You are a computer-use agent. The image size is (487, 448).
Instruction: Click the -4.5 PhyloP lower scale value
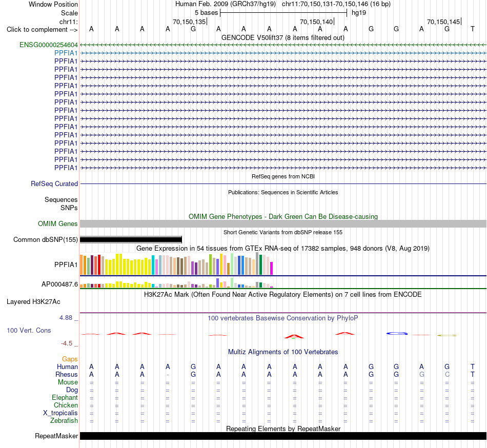click(x=67, y=343)
